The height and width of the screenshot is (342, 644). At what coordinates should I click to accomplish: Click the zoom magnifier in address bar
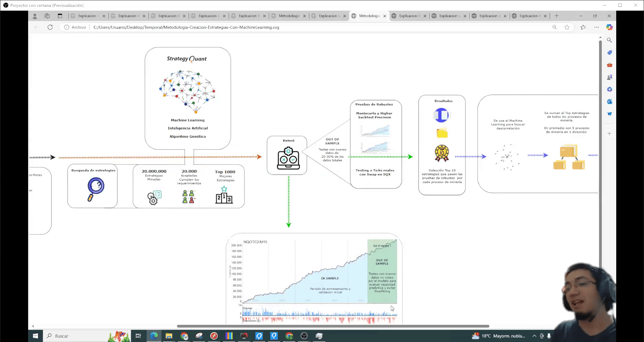click(x=554, y=27)
